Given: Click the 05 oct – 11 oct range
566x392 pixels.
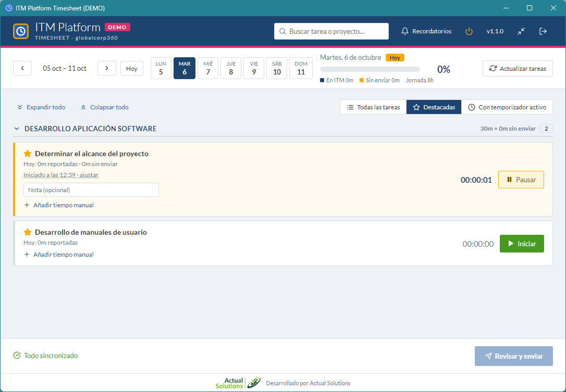Looking at the screenshot, I should pyautogui.click(x=65, y=69).
